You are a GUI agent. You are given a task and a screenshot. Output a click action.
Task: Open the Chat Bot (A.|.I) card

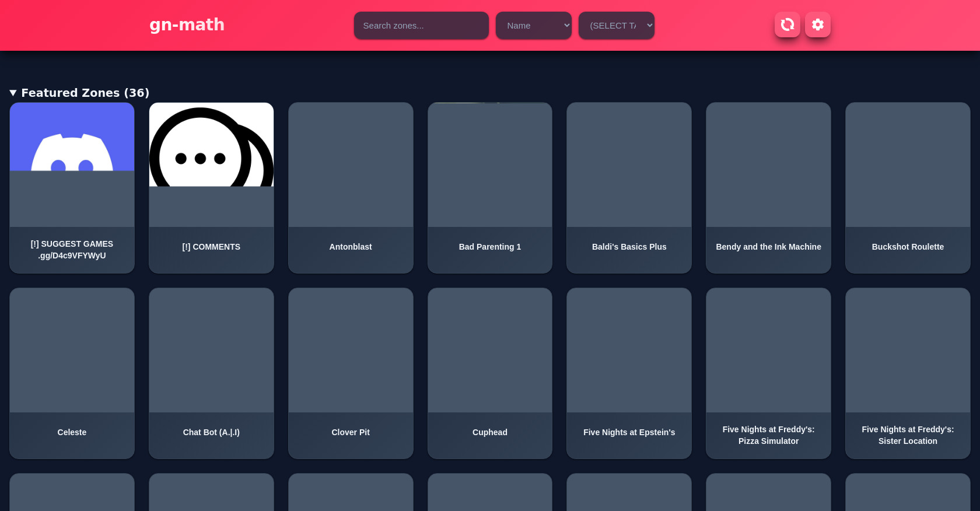point(211,373)
